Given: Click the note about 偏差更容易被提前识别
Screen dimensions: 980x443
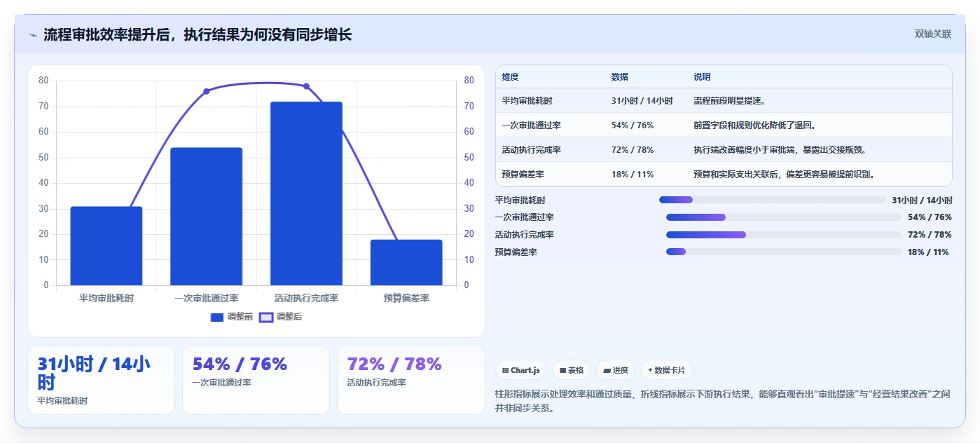Looking at the screenshot, I should (x=785, y=175).
